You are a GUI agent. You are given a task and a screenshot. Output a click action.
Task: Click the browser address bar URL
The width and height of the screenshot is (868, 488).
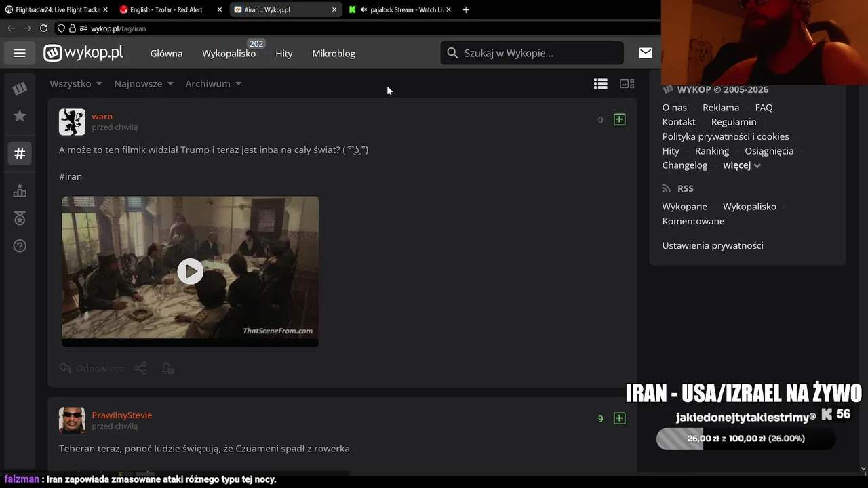pos(119,28)
